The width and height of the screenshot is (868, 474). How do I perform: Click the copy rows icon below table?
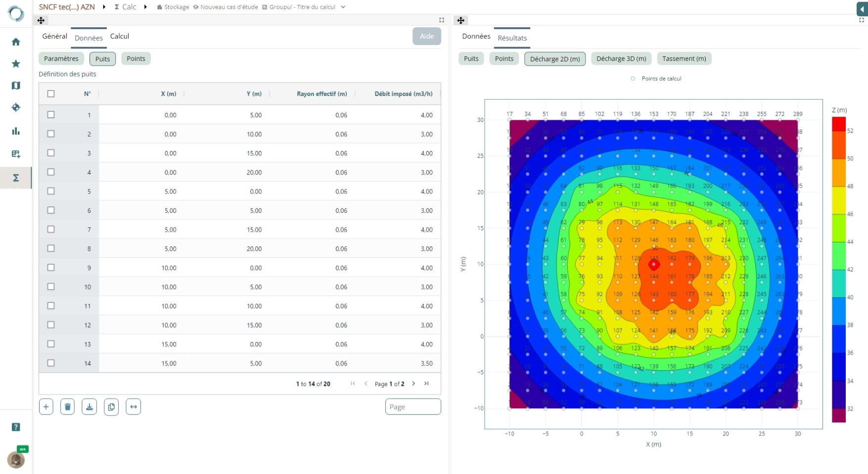click(x=111, y=407)
